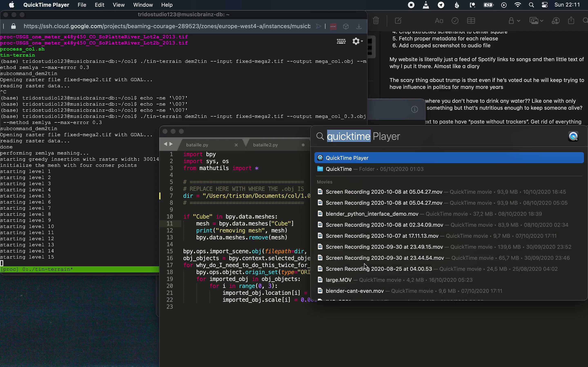Select the QuickTime folder result
This screenshot has height=367, width=588.
pos(339,169)
